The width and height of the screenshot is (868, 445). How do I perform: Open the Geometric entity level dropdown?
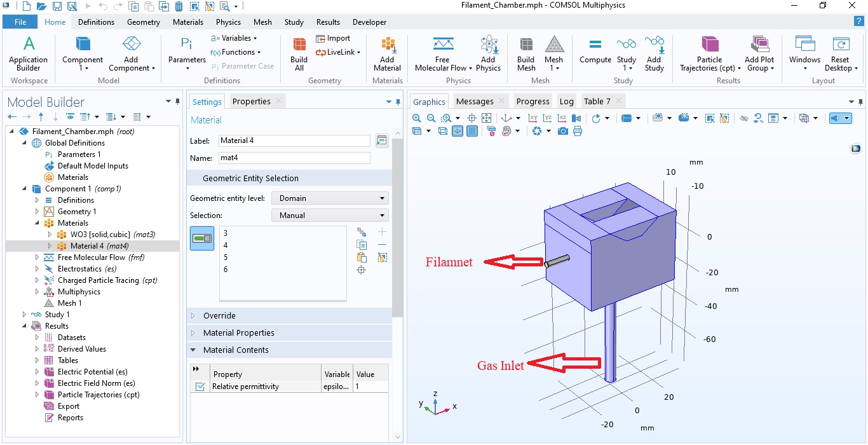[x=330, y=198]
